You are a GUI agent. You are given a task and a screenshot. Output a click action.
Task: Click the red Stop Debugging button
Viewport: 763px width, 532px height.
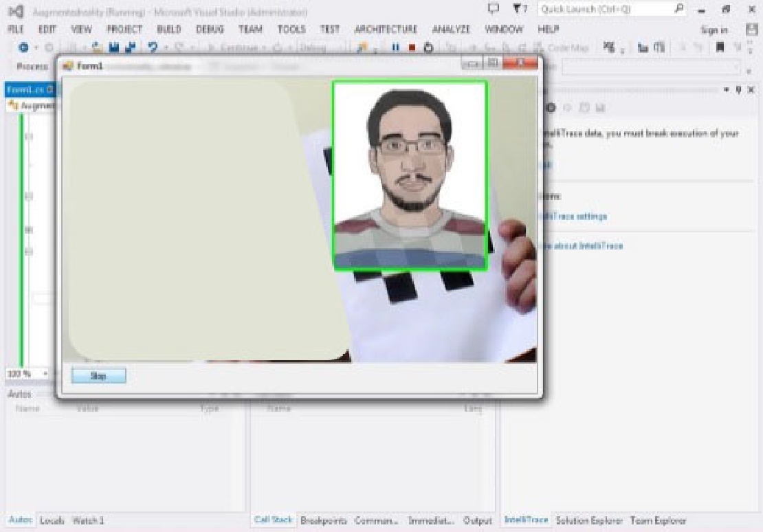pyautogui.click(x=412, y=47)
